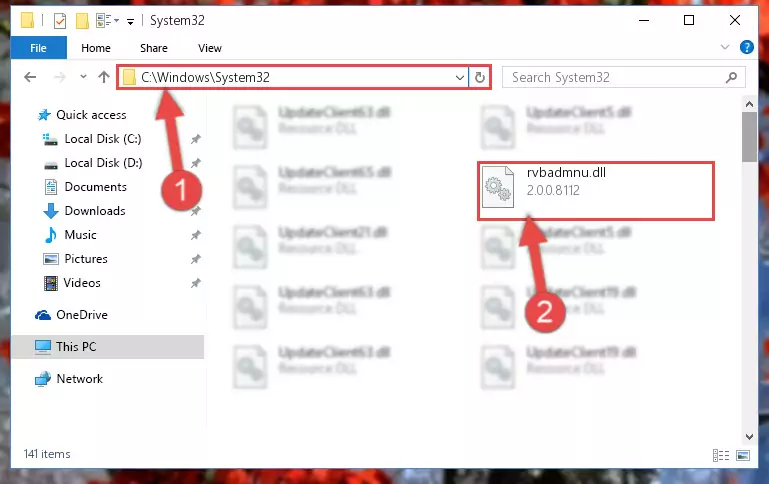The height and width of the screenshot is (484, 769).
Task: Open Customize Quick Access Toolbar dropdown
Action: pos(130,21)
